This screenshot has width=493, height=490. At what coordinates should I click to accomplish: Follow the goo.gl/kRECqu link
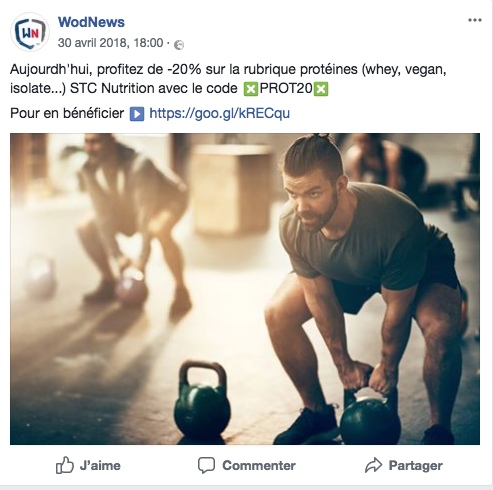tap(219, 113)
